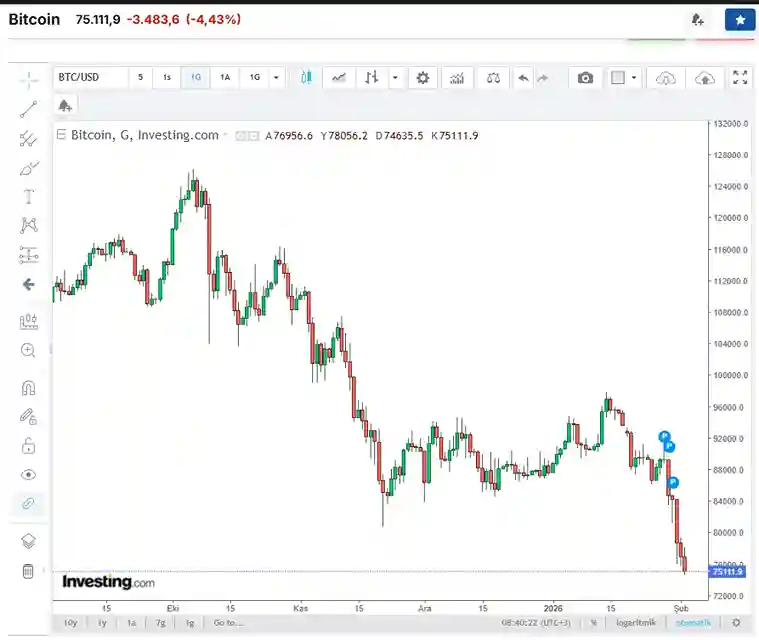
Task: Add Bitcoin to favorites with the star
Action: click(x=740, y=20)
